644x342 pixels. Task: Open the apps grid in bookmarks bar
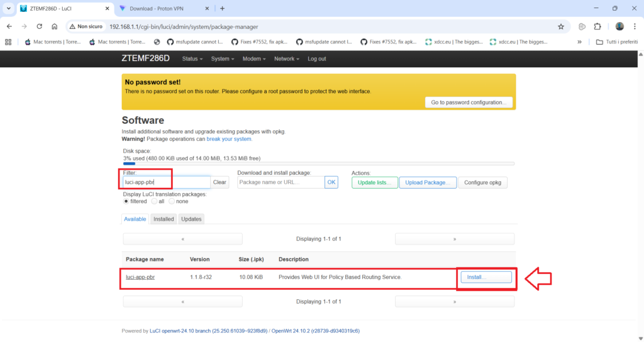8,42
